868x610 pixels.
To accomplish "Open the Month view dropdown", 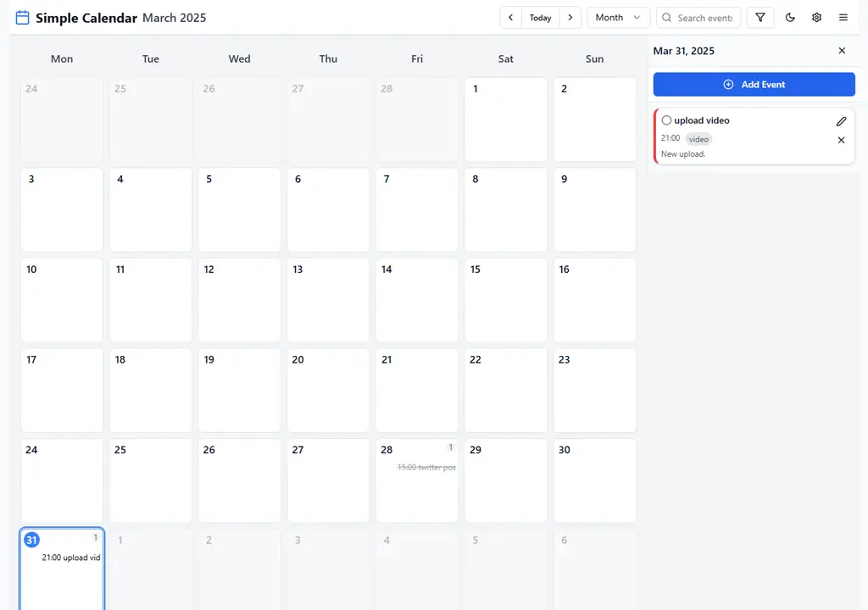I will pos(618,17).
